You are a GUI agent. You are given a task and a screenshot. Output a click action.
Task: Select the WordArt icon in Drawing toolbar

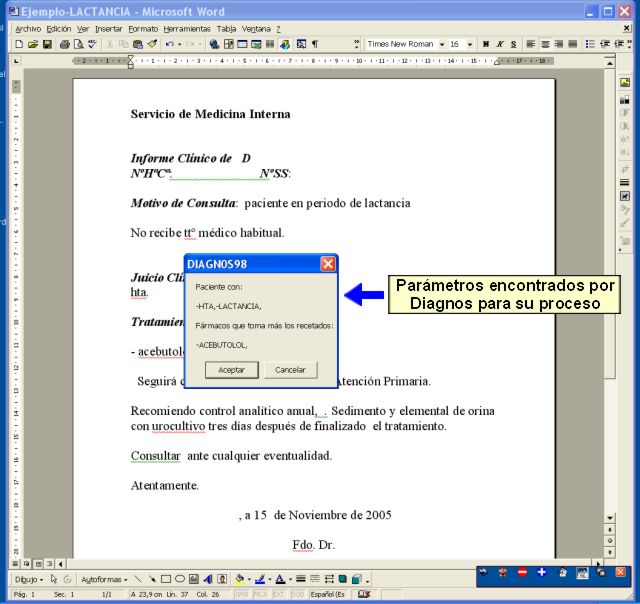pos(208,579)
